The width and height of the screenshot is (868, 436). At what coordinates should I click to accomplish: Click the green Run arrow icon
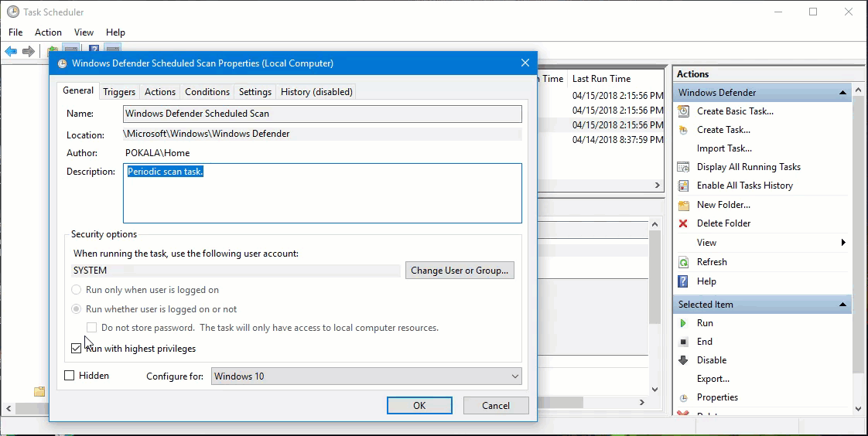coord(683,323)
